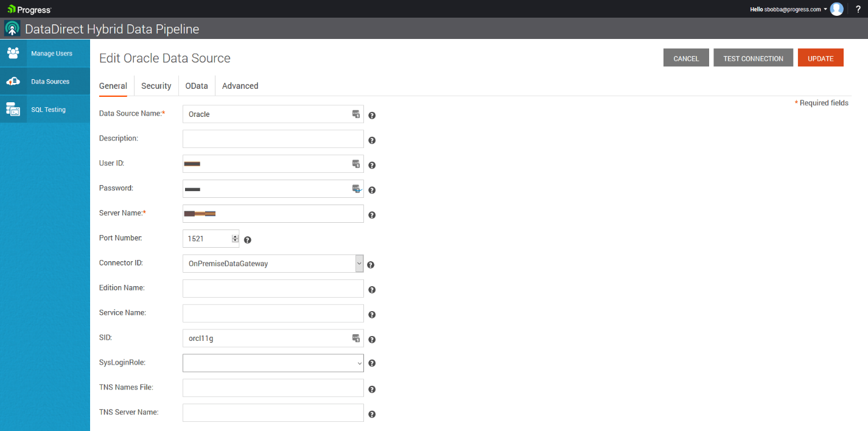Click the variable icon inside the Data Source Name field
This screenshot has height=431, width=868.
coord(355,113)
